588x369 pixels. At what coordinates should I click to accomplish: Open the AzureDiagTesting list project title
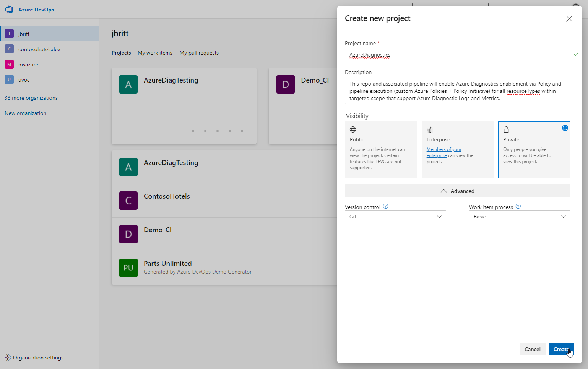point(171,163)
